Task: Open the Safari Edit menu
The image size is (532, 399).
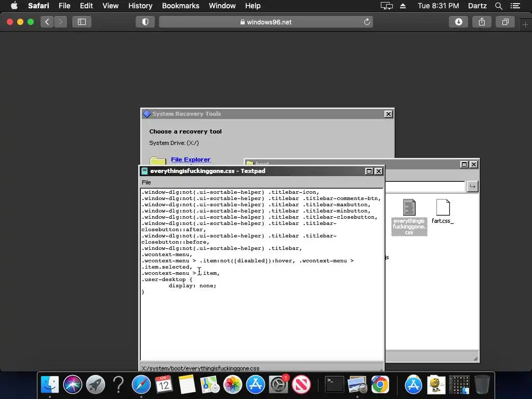Action: coord(86,6)
